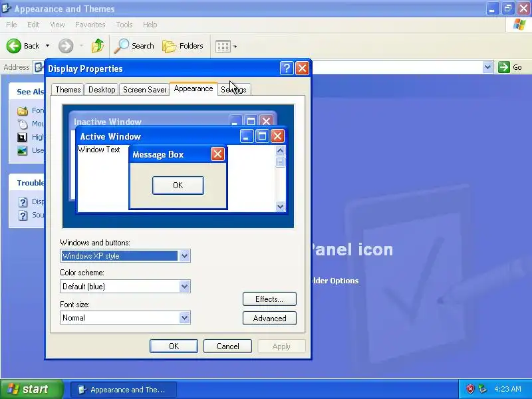Click the Folder Options link
Image resolution: width=532 pixels, height=399 pixels.
pyautogui.click(x=335, y=281)
